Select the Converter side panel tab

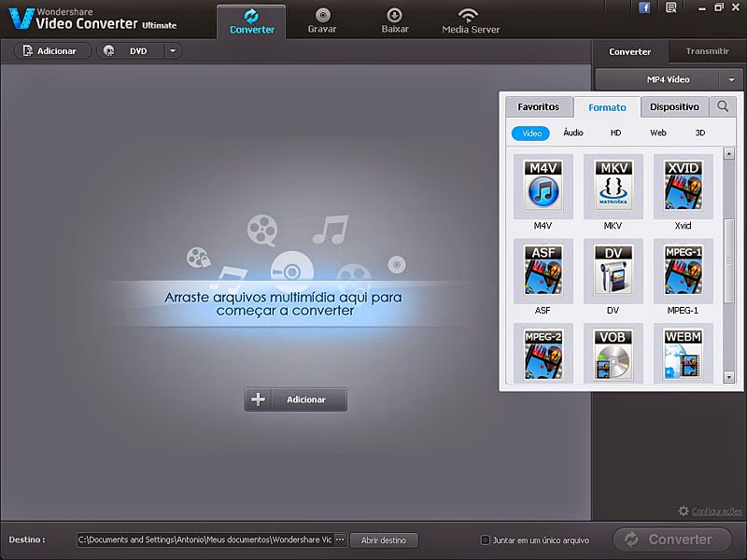[629, 51]
